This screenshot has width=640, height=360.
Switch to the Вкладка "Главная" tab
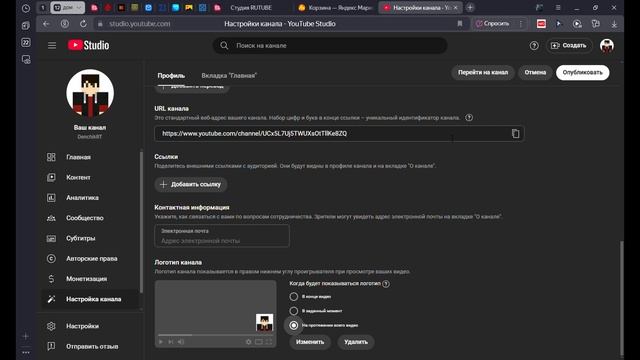click(x=229, y=76)
